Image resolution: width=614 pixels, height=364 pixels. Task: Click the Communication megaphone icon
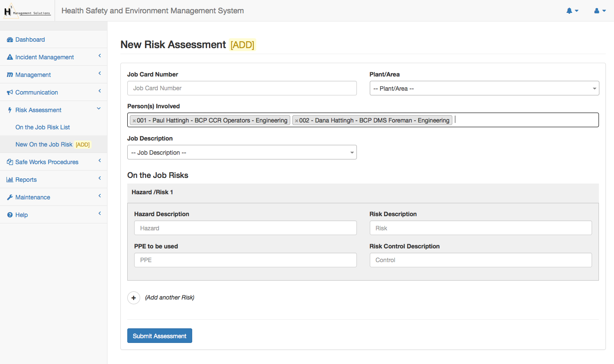[x=10, y=92]
